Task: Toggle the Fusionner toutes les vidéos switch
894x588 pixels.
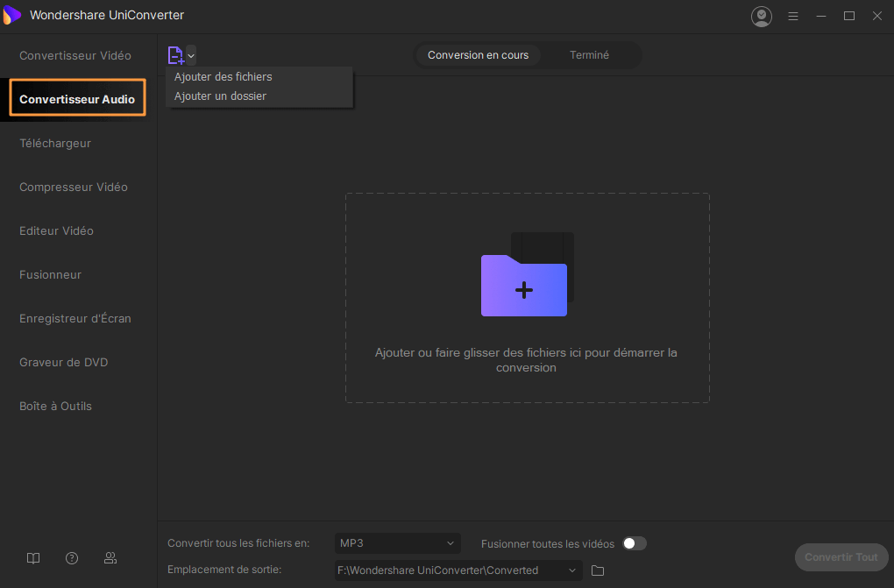Action: (634, 543)
